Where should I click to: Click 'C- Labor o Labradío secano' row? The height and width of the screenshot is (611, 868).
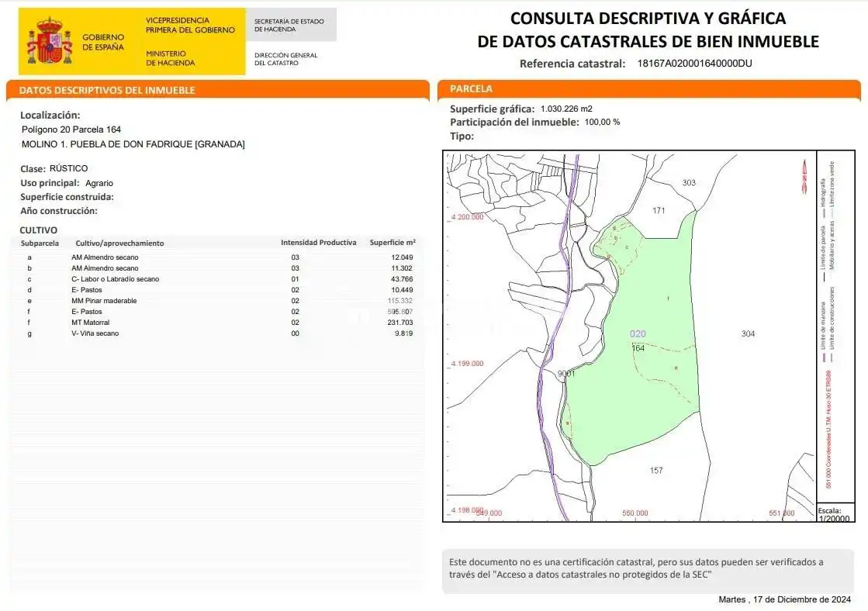pos(115,279)
